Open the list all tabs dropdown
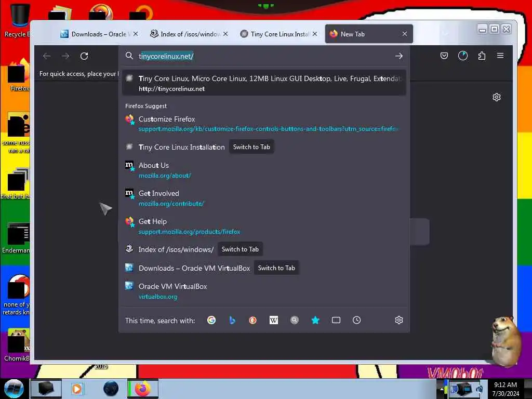This screenshot has width=532, height=399. click(x=446, y=34)
